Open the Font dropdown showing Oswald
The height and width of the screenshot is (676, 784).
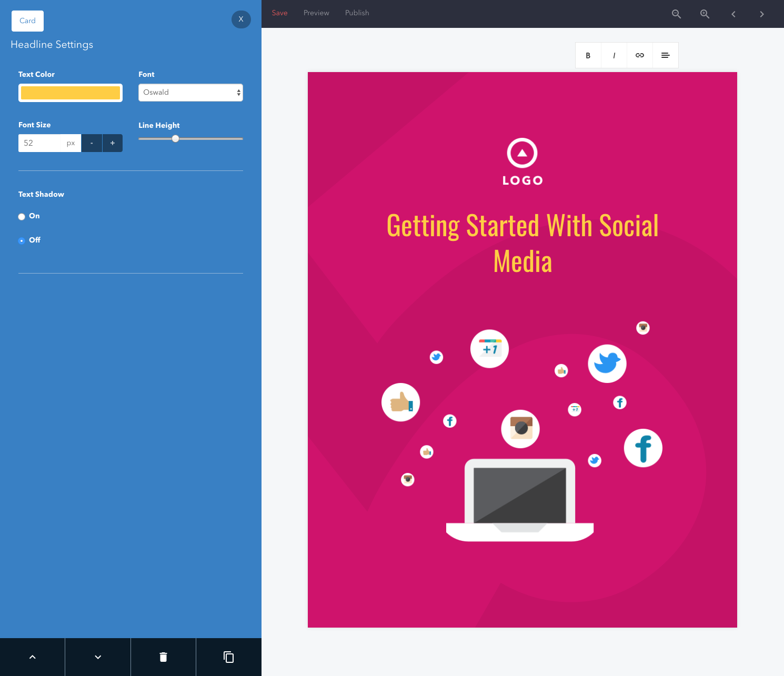pos(190,93)
